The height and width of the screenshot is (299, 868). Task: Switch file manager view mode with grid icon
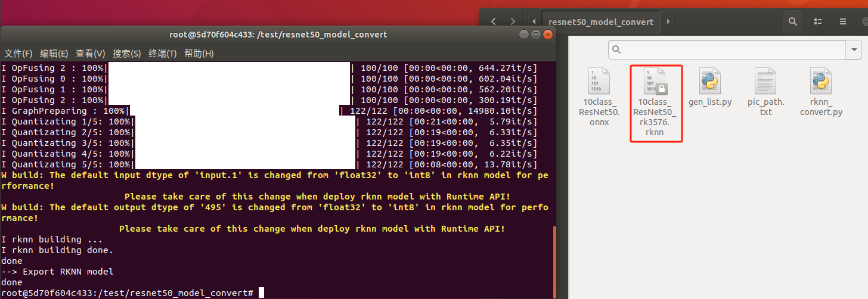pos(817,21)
